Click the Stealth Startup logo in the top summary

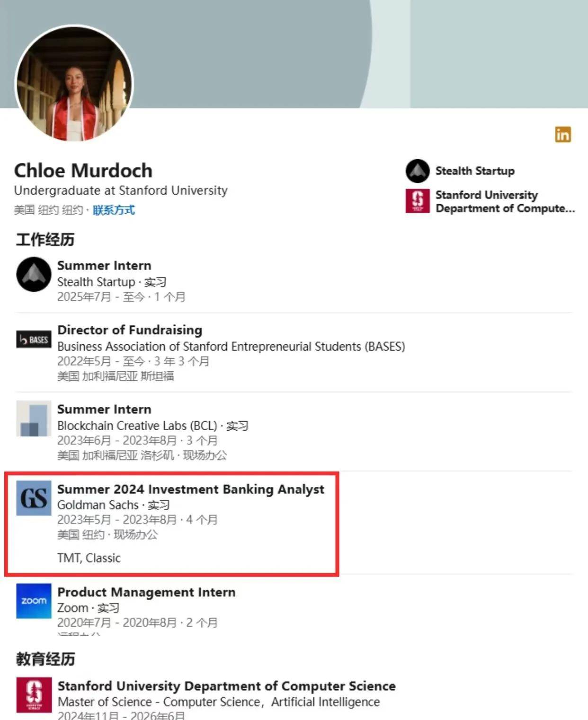pyautogui.click(x=418, y=171)
